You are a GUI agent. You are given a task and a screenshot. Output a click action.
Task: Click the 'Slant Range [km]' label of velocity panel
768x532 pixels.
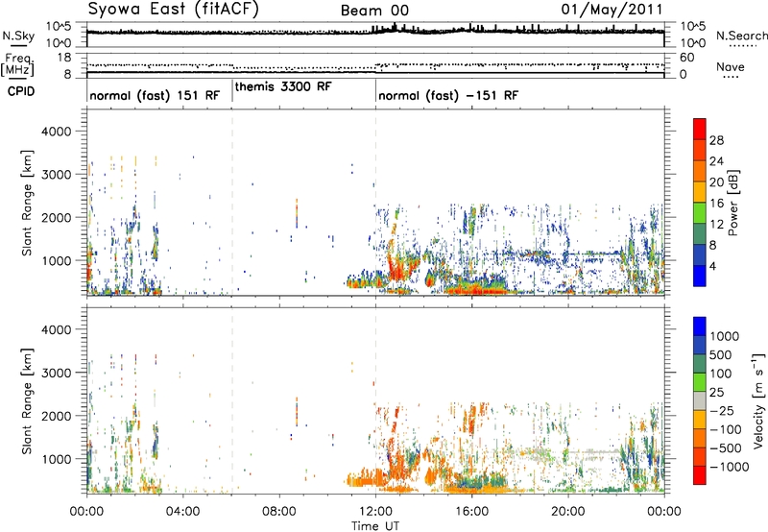pos(27,400)
